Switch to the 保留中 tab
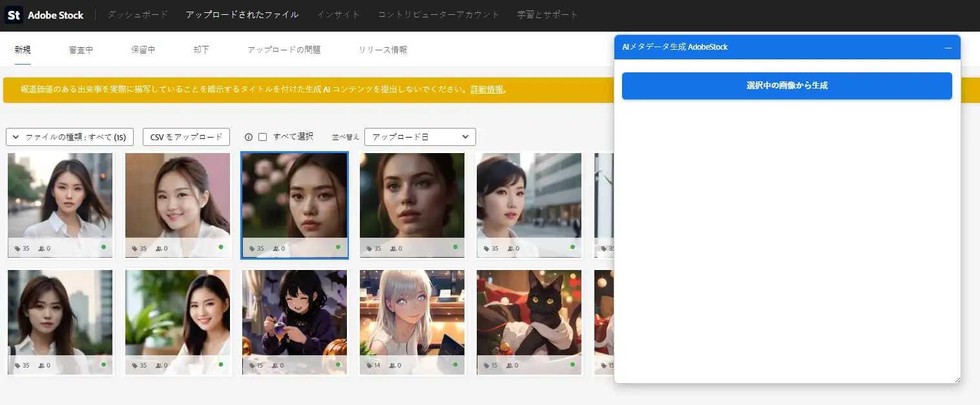 [143, 50]
